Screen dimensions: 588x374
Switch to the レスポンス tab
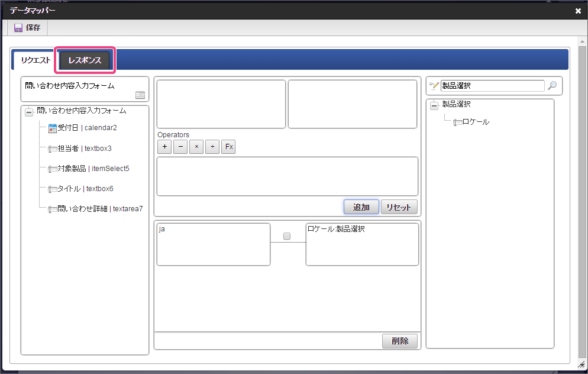coord(85,60)
